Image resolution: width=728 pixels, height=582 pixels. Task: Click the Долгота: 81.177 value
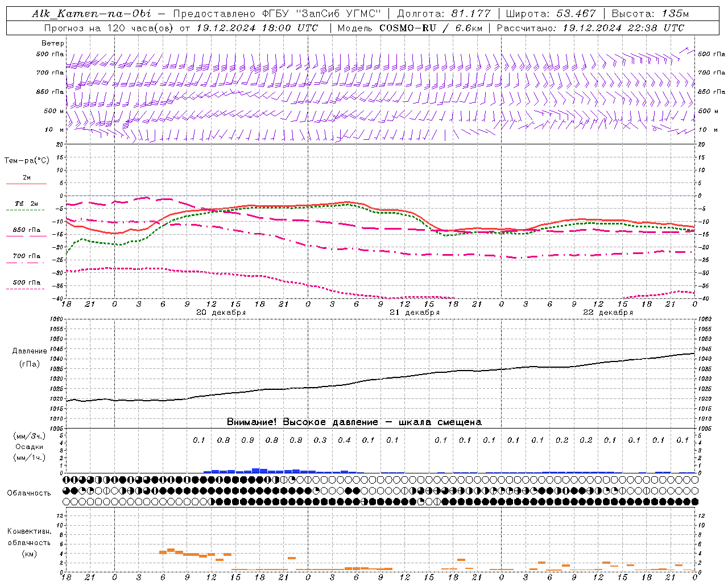tap(443, 14)
